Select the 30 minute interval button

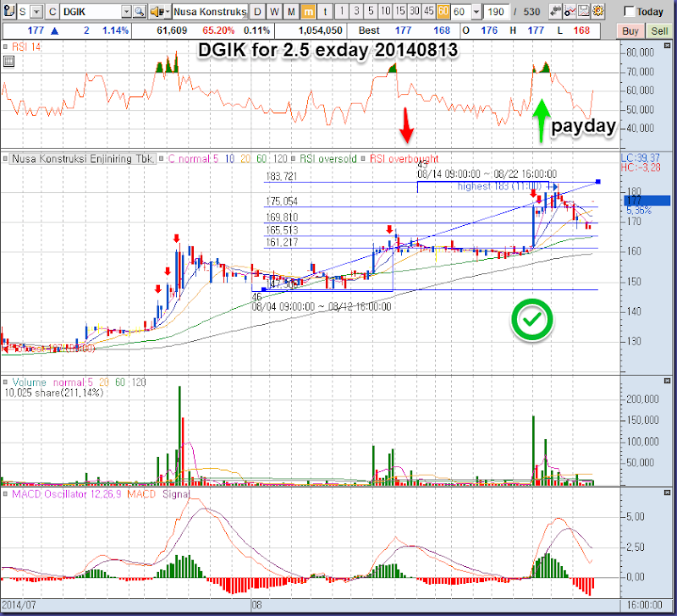(x=414, y=11)
